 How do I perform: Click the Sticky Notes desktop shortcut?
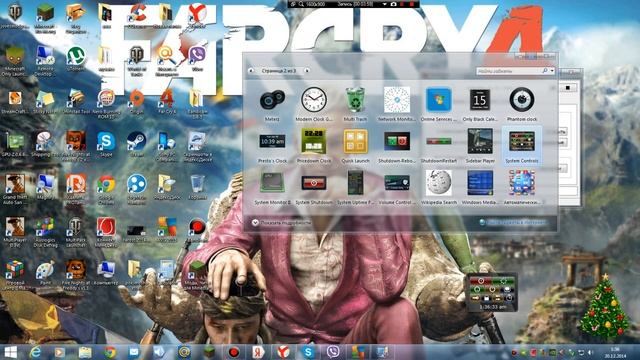click(45, 101)
